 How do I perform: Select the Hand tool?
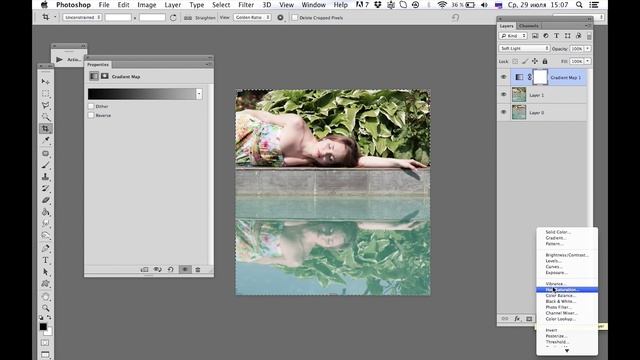pyautogui.click(x=45, y=296)
